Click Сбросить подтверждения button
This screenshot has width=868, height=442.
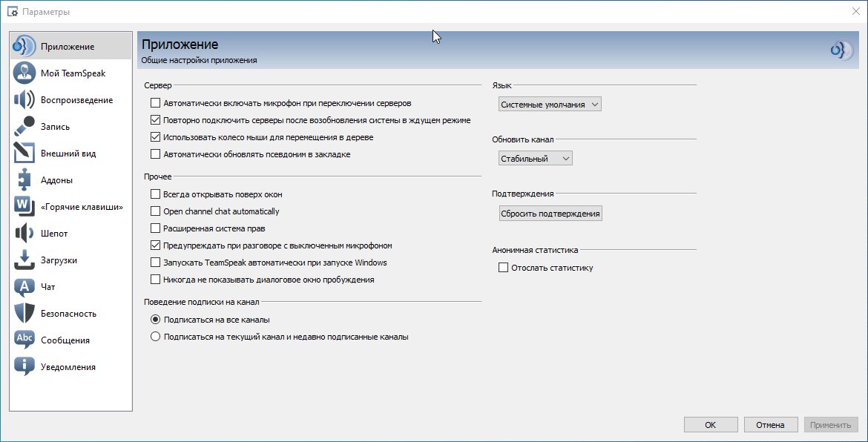pyautogui.click(x=550, y=214)
